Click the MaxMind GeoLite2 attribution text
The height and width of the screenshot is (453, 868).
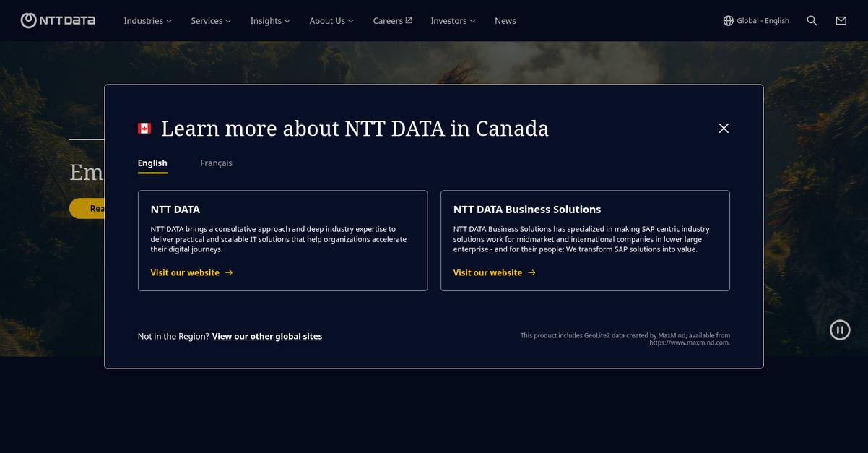point(625,339)
